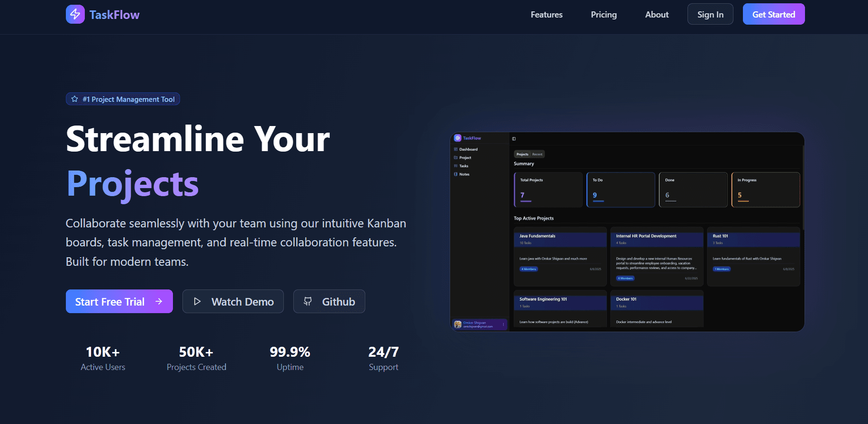The height and width of the screenshot is (424, 868).
Task: Click the "4 Members" badge on Java Fundamentals
Action: coord(529,269)
